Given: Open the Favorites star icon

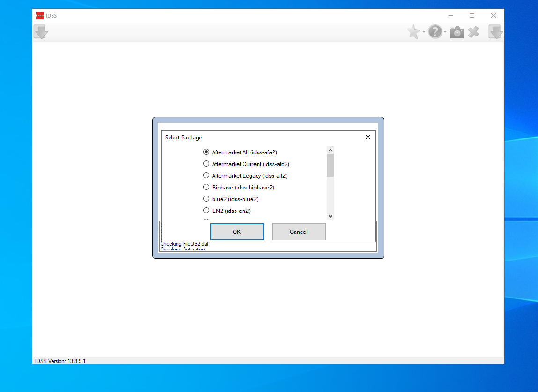Looking at the screenshot, I should click(414, 31).
